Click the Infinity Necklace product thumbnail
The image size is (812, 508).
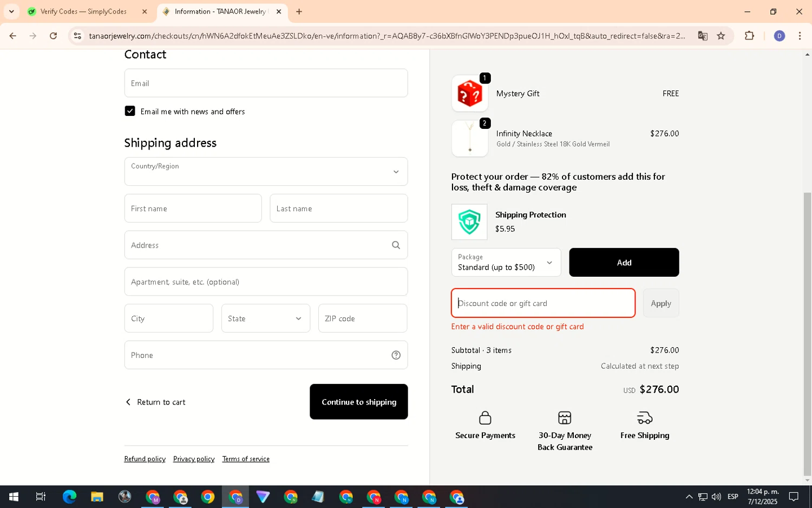point(469,139)
